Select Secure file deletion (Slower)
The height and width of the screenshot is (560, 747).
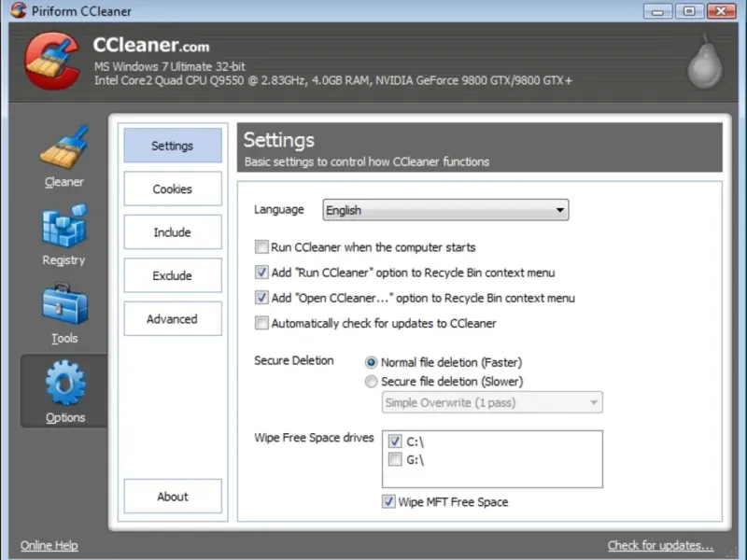pyautogui.click(x=371, y=382)
